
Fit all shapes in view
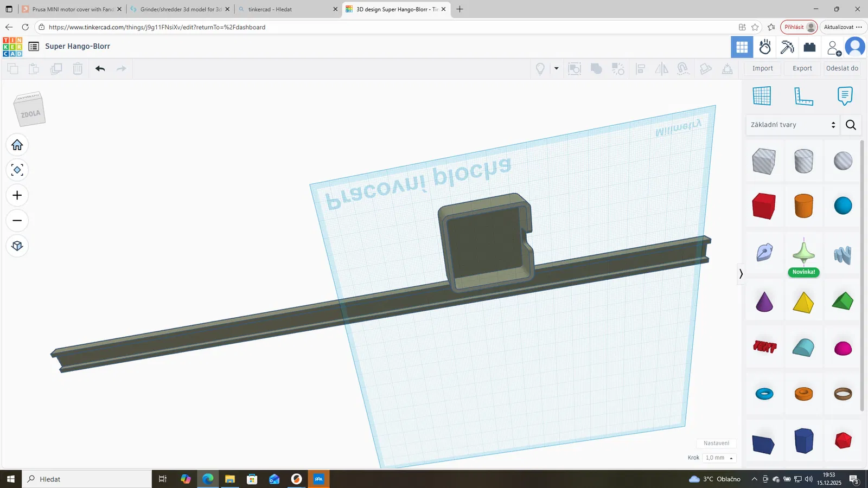pos(17,170)
